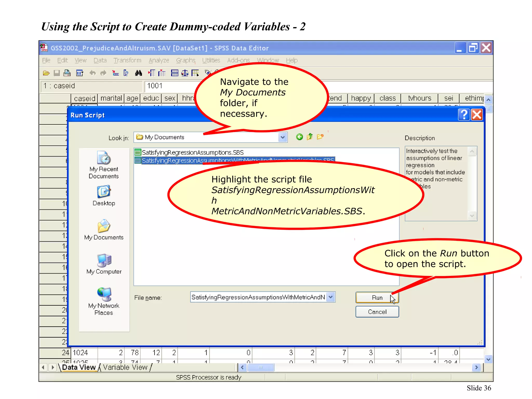The height and width of the screenshot is (399, 532).
Task: Close the Run Script dialog with X
Action: click(477, 115)
